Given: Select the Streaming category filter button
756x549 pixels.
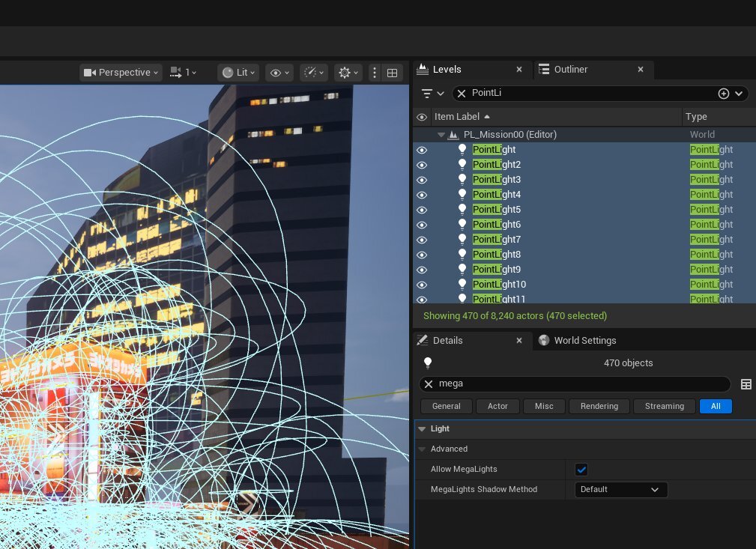Looking at the screenshot, I should (664, 406).
